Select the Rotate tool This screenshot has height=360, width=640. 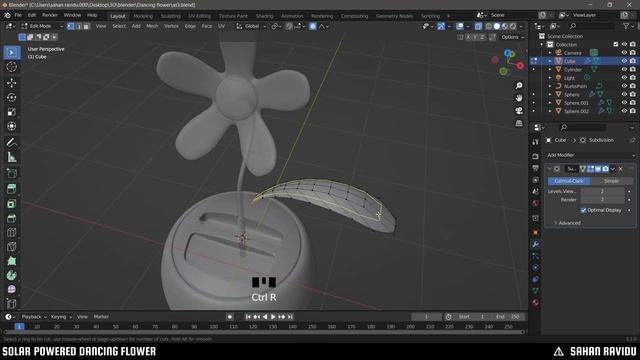[11, 97]
